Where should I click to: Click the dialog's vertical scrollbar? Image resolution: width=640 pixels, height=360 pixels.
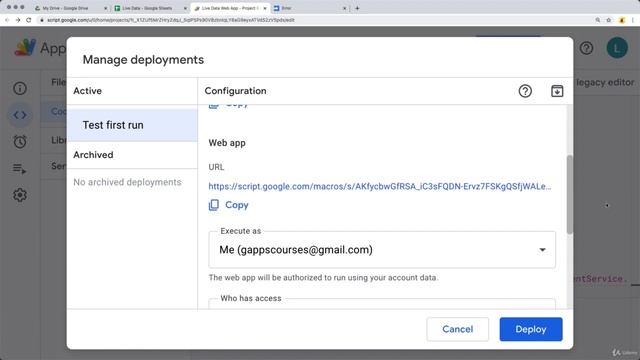569,195
